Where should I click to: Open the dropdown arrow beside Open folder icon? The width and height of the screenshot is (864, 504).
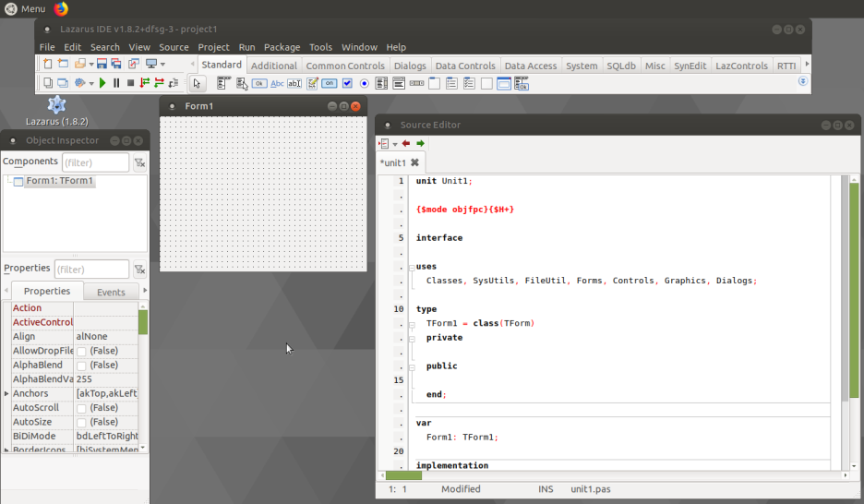(x=90, y=65)
